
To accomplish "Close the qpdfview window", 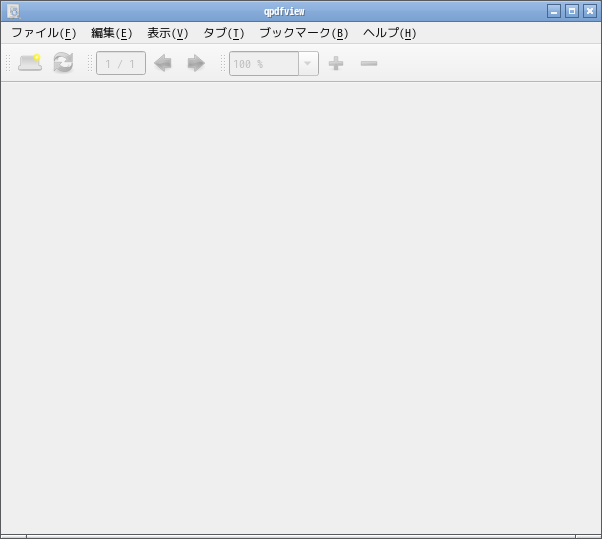I will 590,11.
